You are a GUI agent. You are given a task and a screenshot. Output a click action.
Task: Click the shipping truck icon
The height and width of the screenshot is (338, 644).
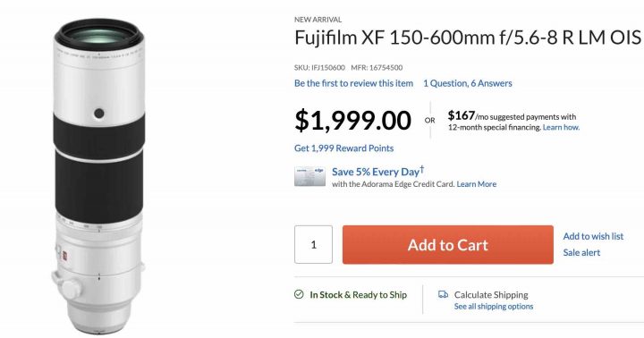(x=443, y=294)
